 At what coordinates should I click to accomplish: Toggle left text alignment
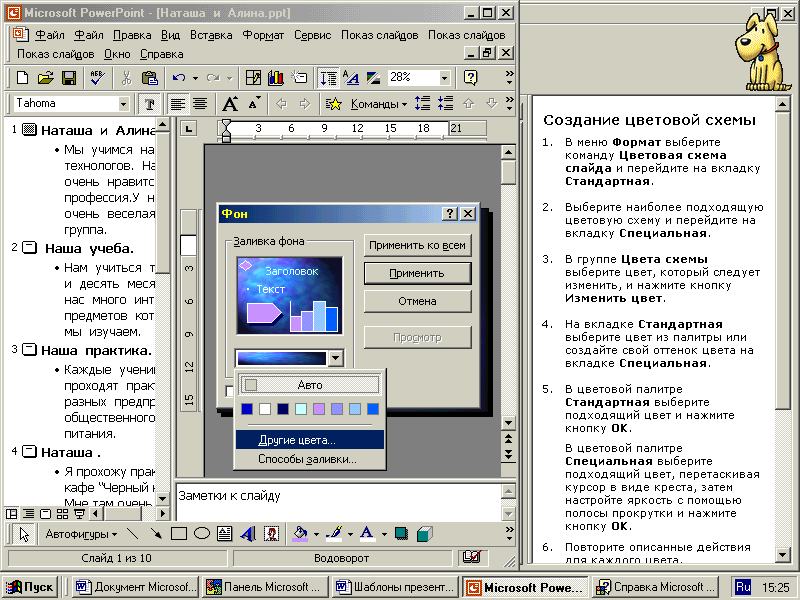[x=177, y=104]
